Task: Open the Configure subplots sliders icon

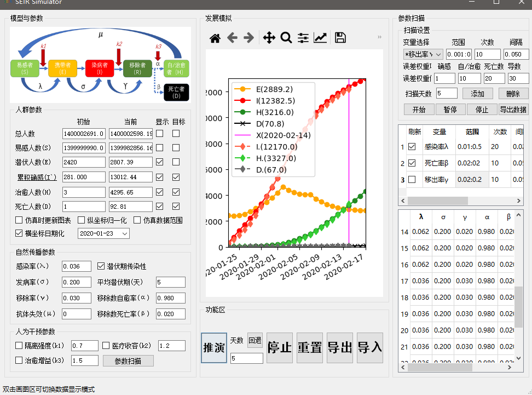Action: (303, 38)
